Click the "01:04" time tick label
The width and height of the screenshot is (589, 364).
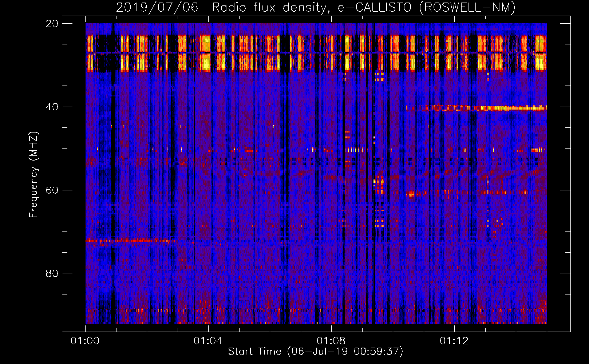[208, 341]
